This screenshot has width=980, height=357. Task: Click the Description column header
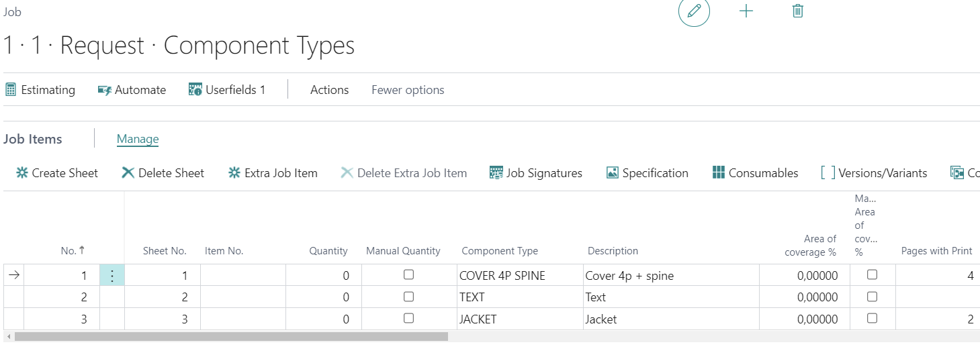(613, 251)
